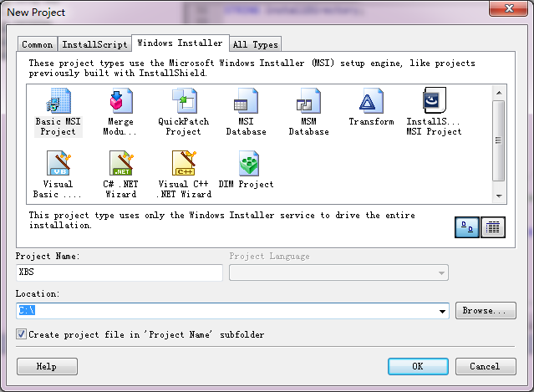Select the Visual C++ .NET Wizard icon
Viewport: 534px width, 392px height.
pos(184,163)
